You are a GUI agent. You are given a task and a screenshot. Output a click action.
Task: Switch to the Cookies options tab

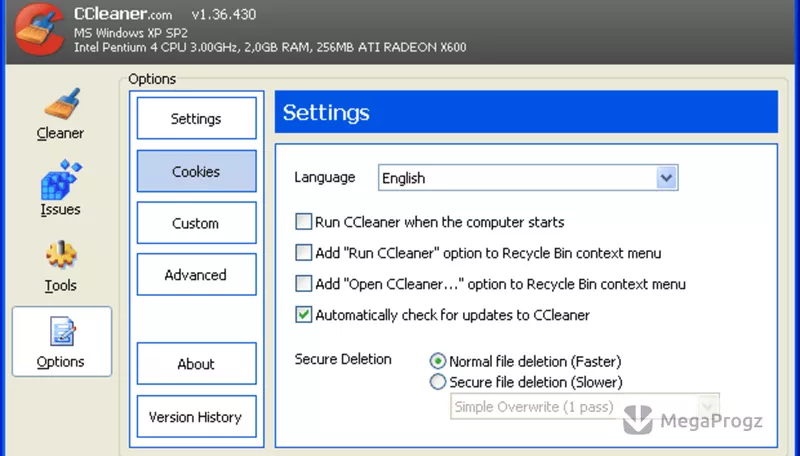pos(196,171)
